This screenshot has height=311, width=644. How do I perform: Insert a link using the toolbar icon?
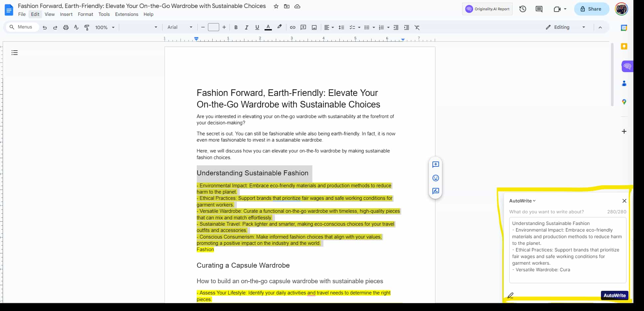click(x=293, y=27)
